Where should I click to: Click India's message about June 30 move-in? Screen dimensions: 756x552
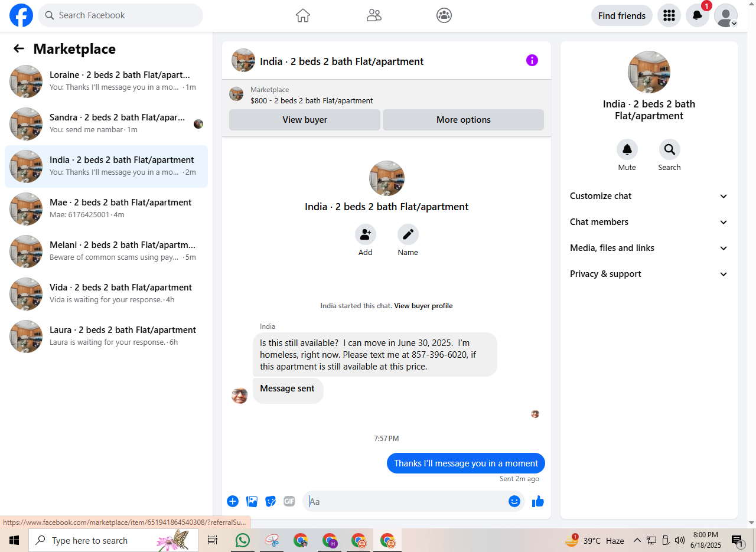pos(375,354)
